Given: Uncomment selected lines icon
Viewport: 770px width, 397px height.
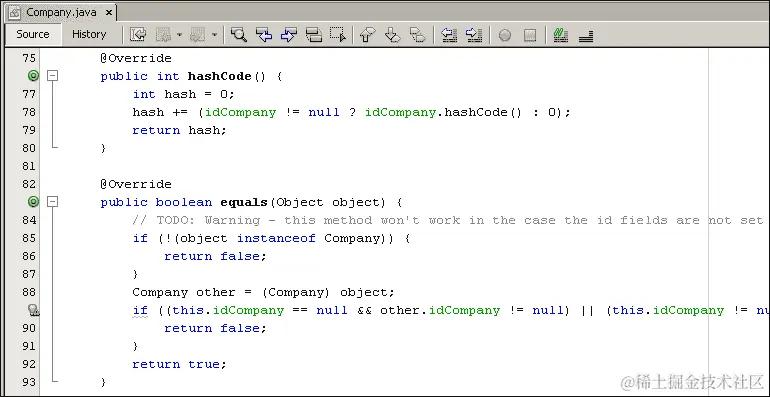Looking at the screenshot, I should [x=586, y=35].
